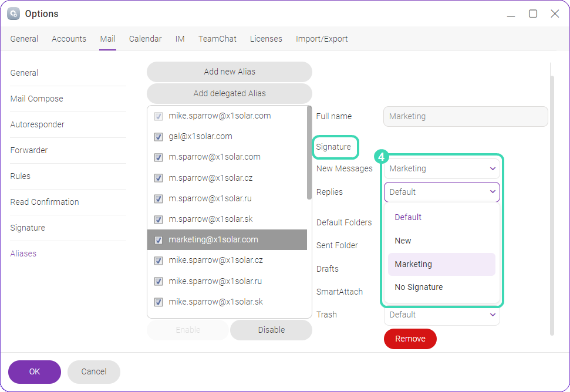This screenshot has width=570, height=392.
Task: Click the Disable button
Action: 271,330
